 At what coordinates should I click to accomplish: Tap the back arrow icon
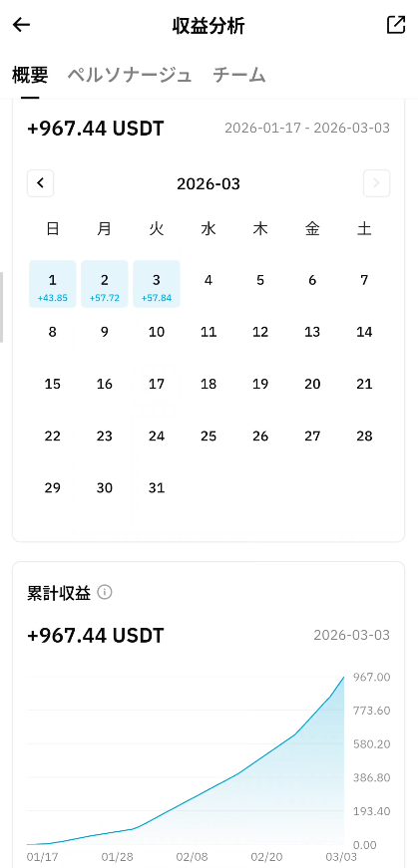[21, 25]
